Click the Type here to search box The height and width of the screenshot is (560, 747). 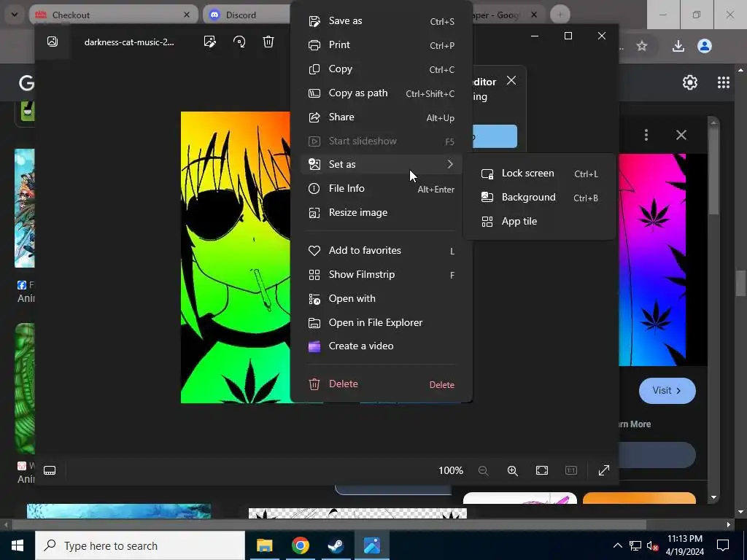[140, 545]
